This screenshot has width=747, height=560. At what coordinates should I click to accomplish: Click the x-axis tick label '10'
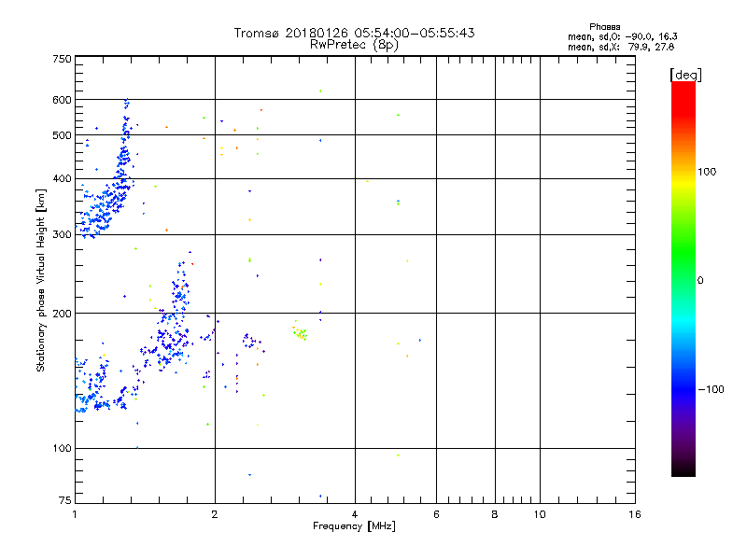540,514
